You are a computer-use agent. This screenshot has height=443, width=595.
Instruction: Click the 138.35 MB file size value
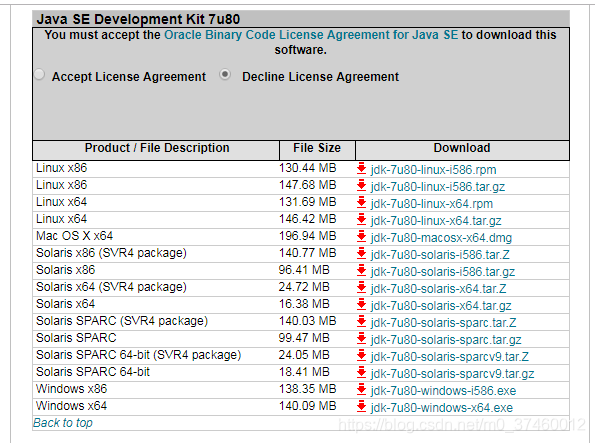click(307, 389)
